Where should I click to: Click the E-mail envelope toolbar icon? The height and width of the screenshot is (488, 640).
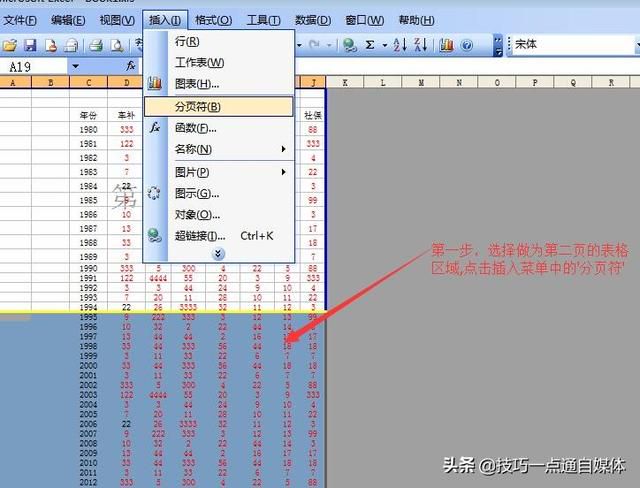71,45
